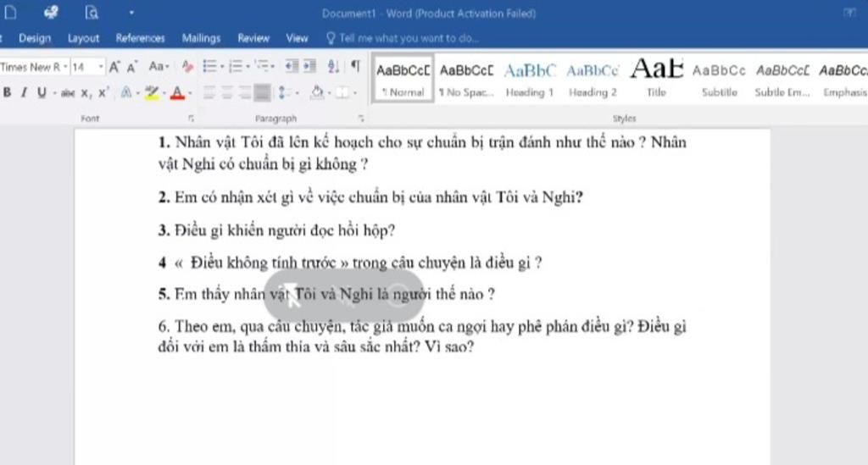Expand the font size 14 dropdown
This screenshot has height=465, width=868.
click(x=100, y=67)
